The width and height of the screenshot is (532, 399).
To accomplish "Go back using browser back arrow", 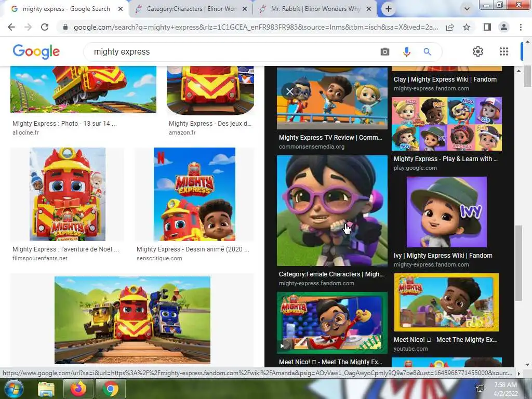I will click(x=11, y=27).
